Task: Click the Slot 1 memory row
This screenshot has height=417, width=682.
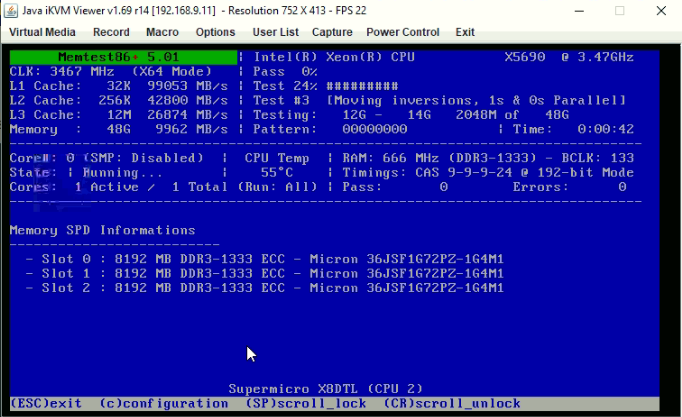Action: coord(264,274)
